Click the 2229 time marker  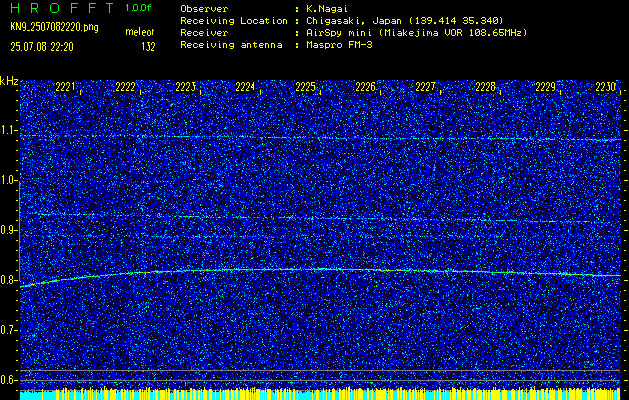coord(546,87)
